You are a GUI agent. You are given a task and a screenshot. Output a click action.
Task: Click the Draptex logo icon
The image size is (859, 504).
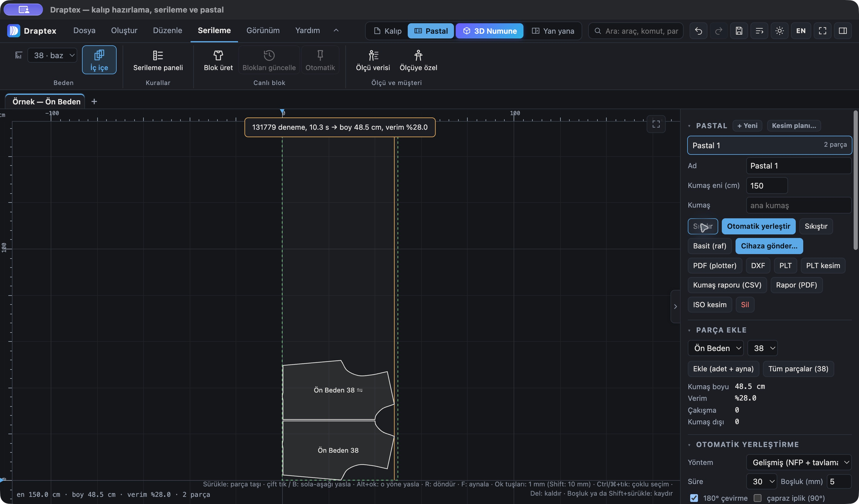pyautogui.click(x=14, y=31)
